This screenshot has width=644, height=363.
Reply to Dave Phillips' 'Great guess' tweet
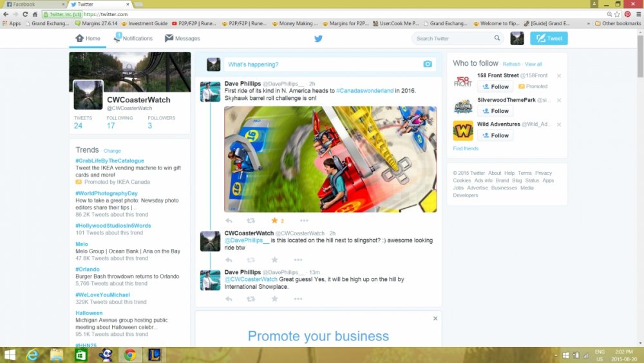click(x=229, y=299)
